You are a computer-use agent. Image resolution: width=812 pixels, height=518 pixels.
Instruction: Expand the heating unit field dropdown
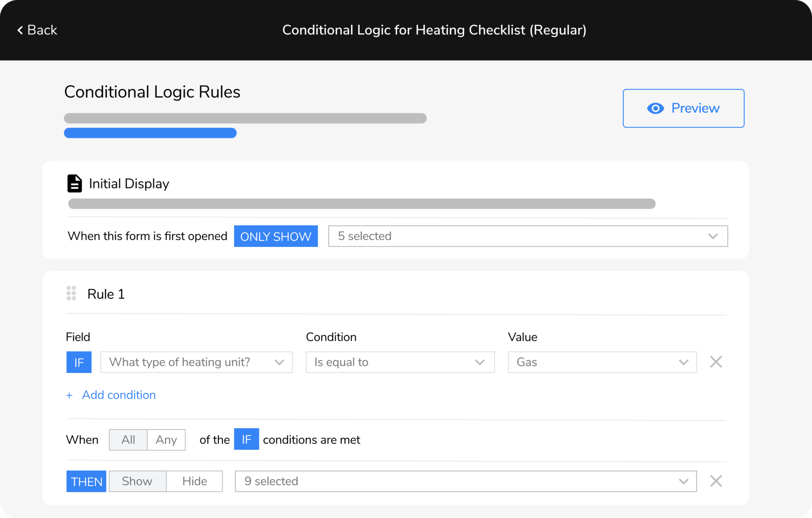point(196,362)
